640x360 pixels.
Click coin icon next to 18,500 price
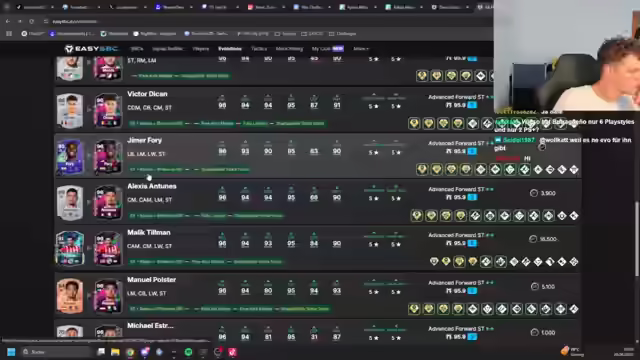coord(533,239)
